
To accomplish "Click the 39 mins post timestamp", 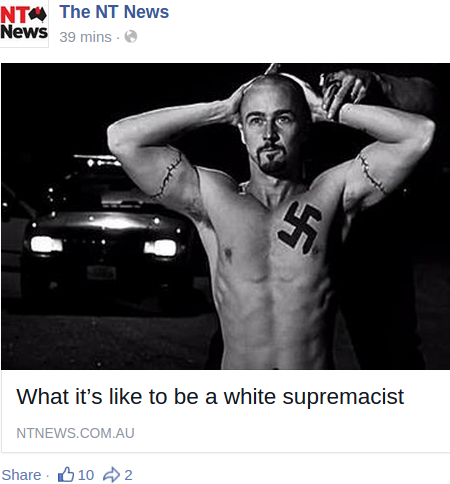I will pyautogui.click(x=85, y=37).
